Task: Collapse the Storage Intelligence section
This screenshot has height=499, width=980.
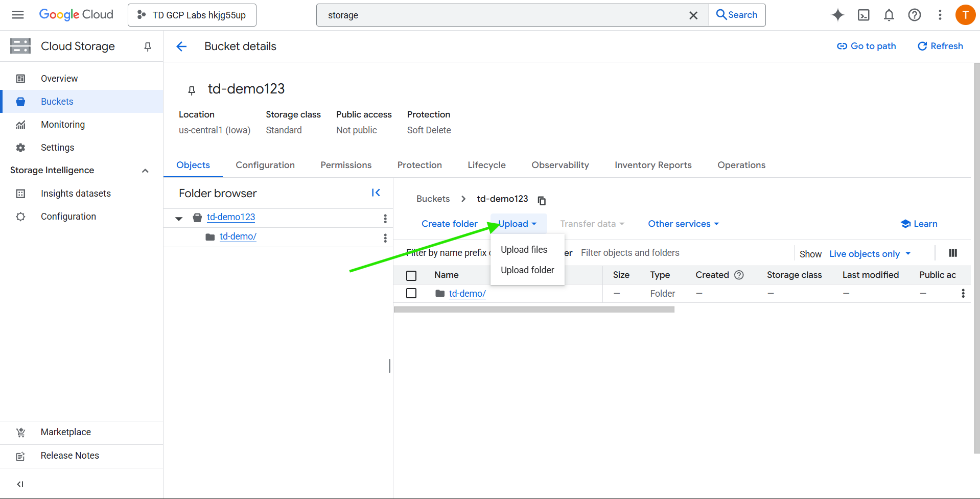Action: tap(145, 171)
